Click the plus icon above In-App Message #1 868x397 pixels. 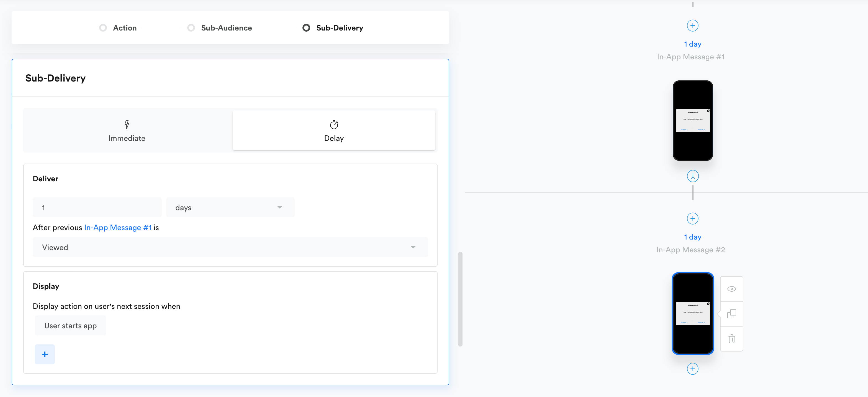click(x=692, y=26)
